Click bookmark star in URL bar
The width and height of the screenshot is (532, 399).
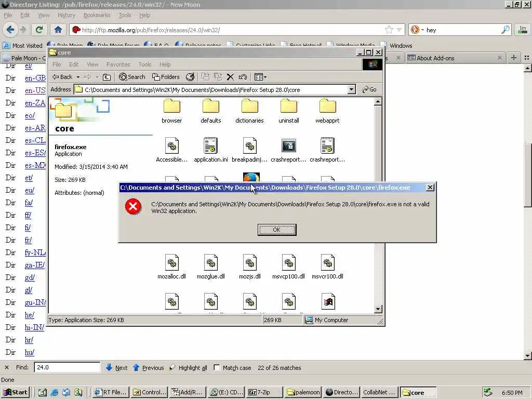(389, 30)
